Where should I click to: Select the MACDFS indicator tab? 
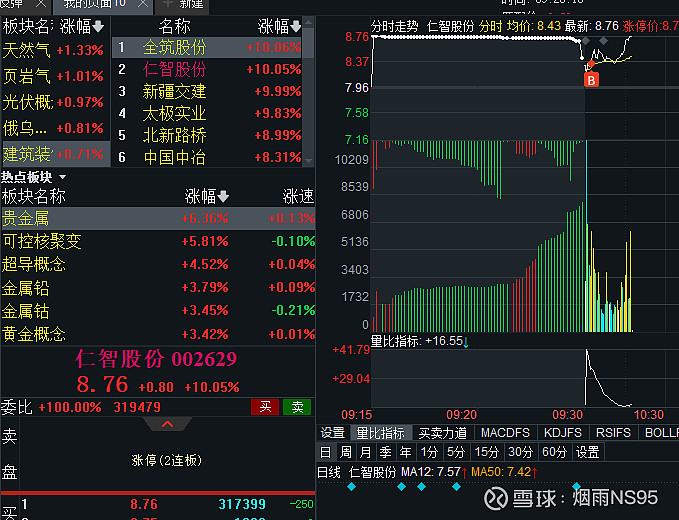click(x=505, y=433)
